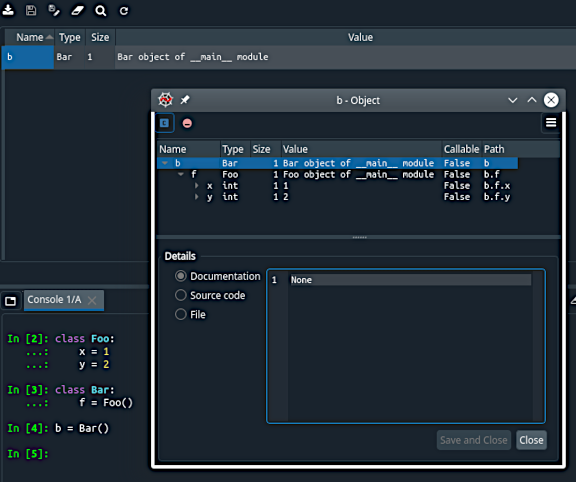This screenshot has height=482, width=576.
Task: Click the Size column header in Variable Explorer
Action: 100,37
